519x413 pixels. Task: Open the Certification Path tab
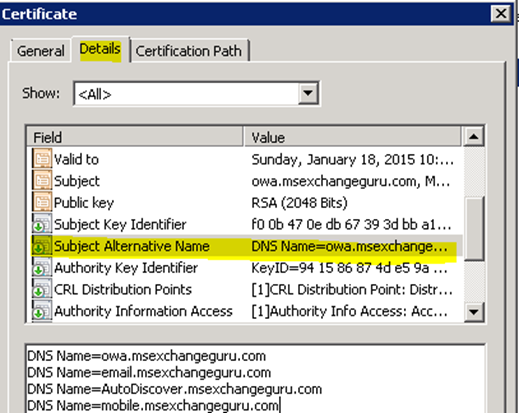point(189,51)
